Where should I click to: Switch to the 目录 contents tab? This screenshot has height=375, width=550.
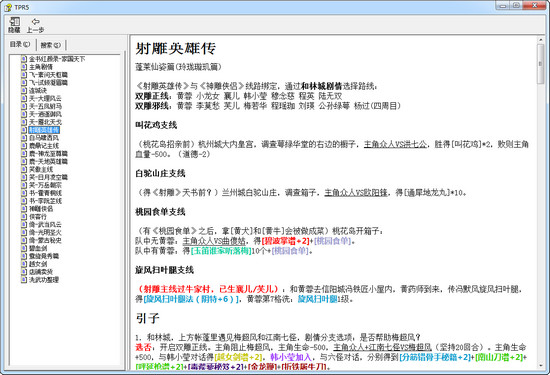point(20,45)
